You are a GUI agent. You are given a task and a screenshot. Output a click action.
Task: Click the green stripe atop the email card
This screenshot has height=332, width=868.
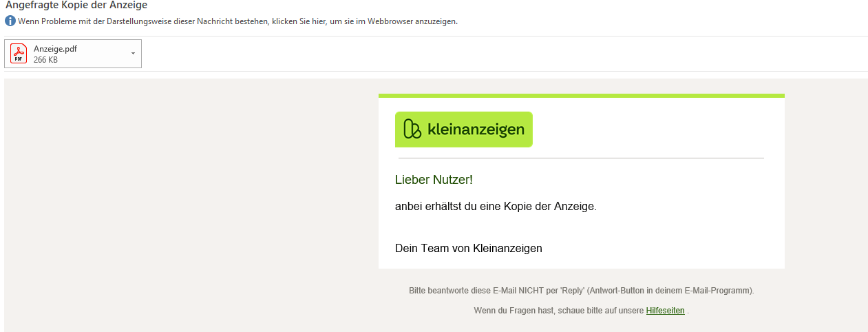click(x=581, y=96)
